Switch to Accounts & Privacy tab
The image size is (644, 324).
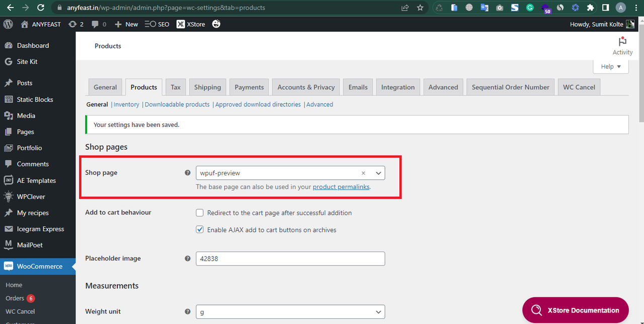point(306,87)
